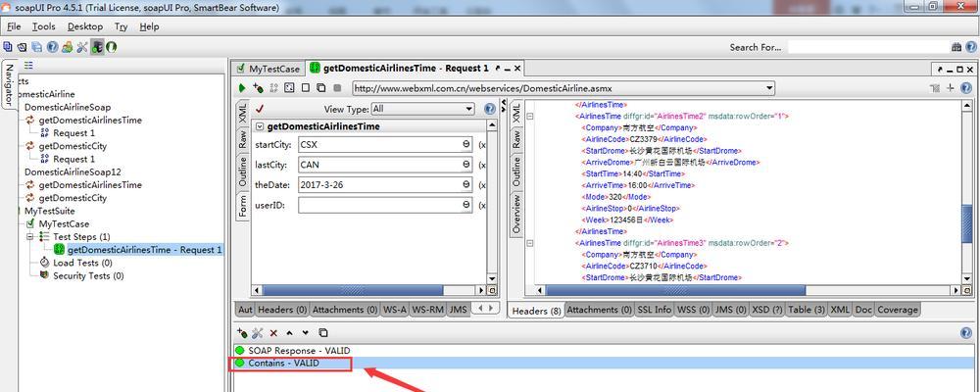Collapse the getDomesticAirlinesTime form section
Viewport: 980px width, 392px height.
260,127
